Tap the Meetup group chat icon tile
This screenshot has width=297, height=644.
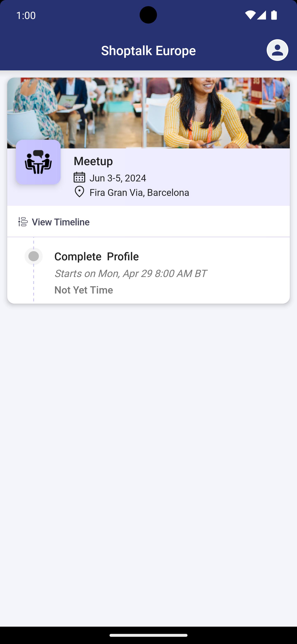tap(38, 162)
